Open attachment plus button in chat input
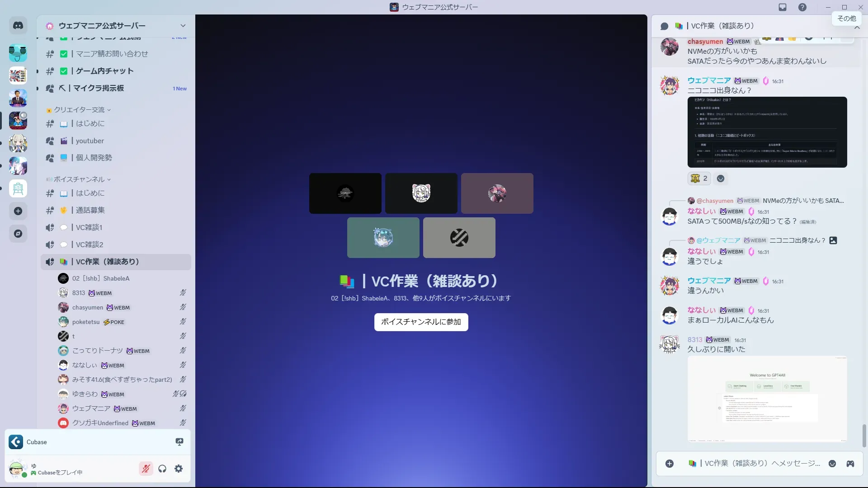The width and height of the screenshot is (868, 488). [x=670, y=464]
